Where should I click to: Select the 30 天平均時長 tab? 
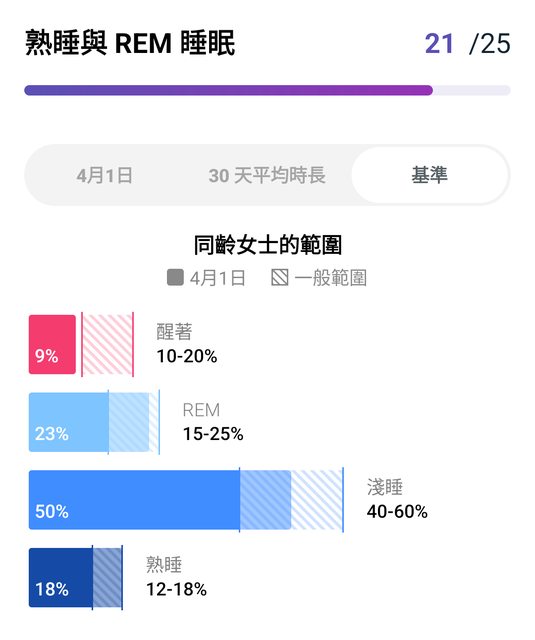click(267, 176)
